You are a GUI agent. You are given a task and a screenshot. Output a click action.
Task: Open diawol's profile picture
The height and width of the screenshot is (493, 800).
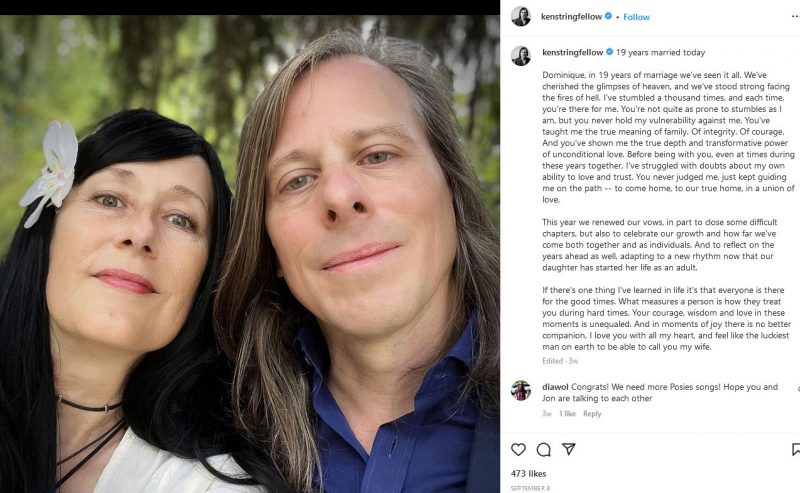point(521,390)
